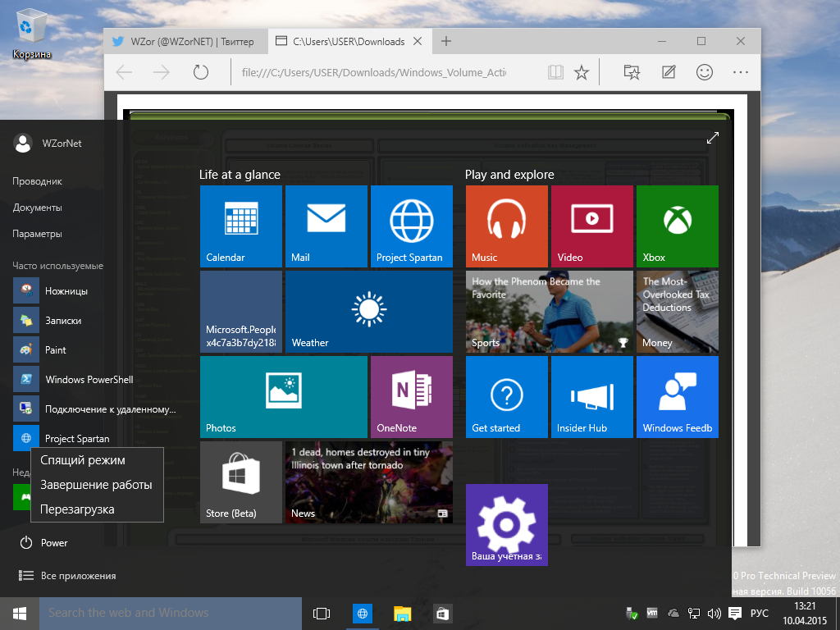Open the volume control in system tray
840x630 pixels.
(x=714, y=614)
